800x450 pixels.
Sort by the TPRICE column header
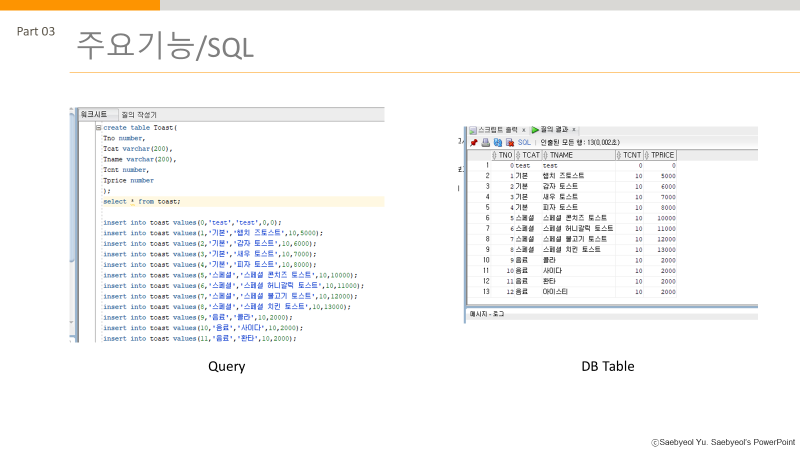(659, 155)
